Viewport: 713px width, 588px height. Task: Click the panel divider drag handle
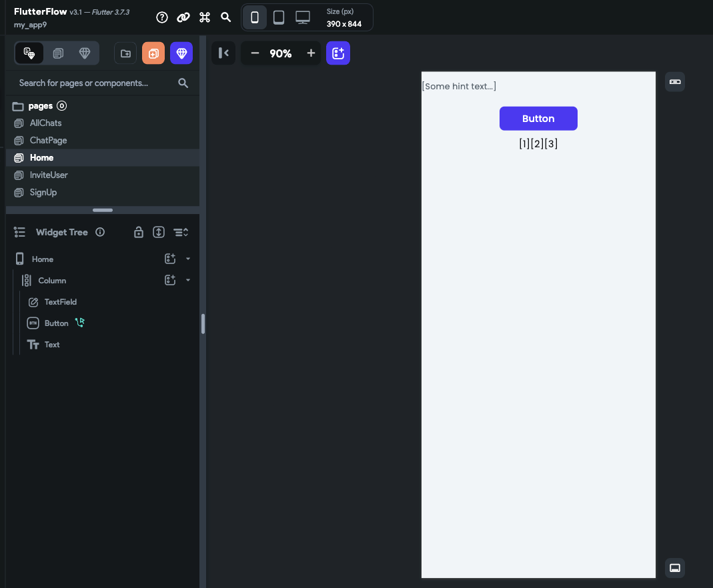coord(103,210)
